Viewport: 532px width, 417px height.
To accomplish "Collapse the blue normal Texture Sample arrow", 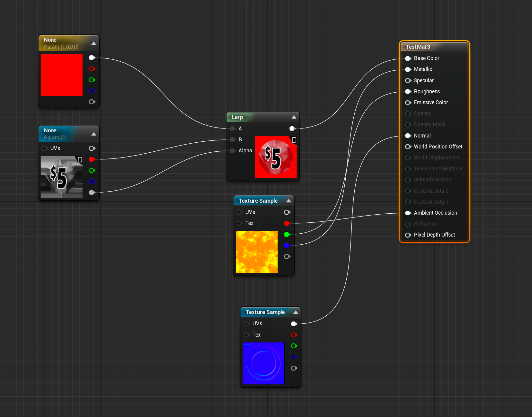I will click(296, 312).
